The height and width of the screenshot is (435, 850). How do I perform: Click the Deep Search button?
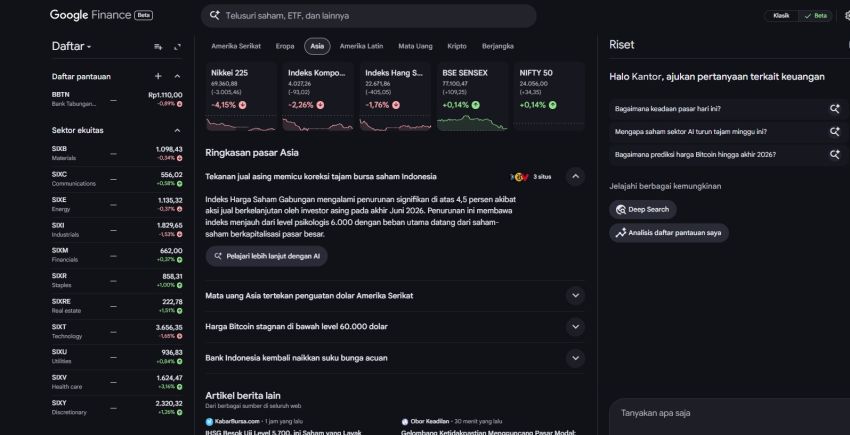[642, 209]
